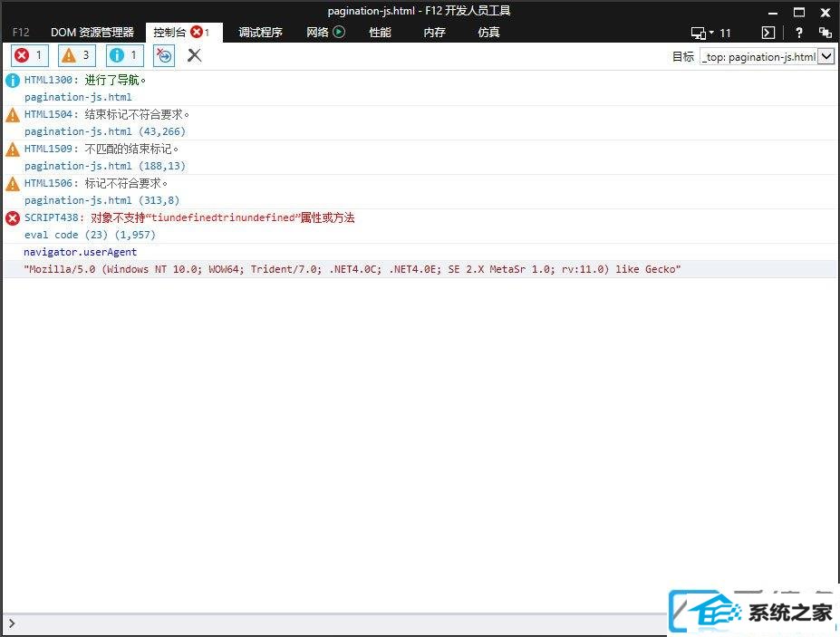This screenshot has width=840, height=637.
Task: Toggle the console panel icon in the header
Action: [x=768, y=33]
